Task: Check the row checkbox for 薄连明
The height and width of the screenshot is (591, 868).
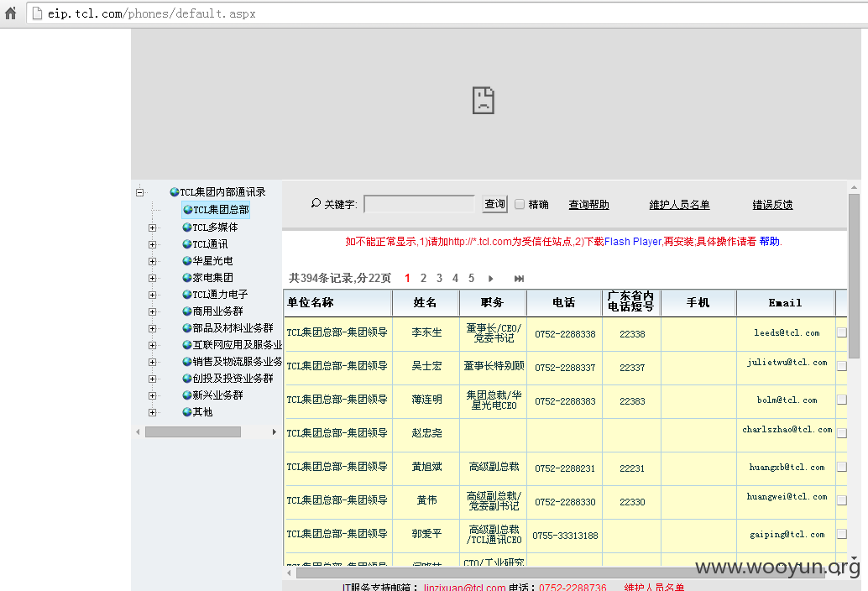Action: [x=842, y=400]
